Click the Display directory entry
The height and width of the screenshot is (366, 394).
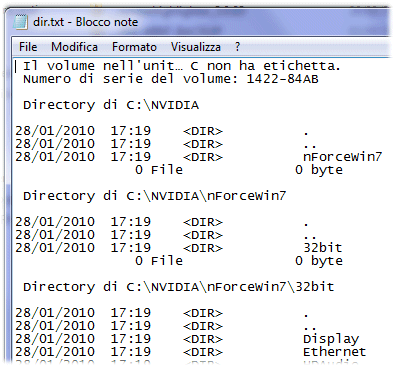coord(331,339)
